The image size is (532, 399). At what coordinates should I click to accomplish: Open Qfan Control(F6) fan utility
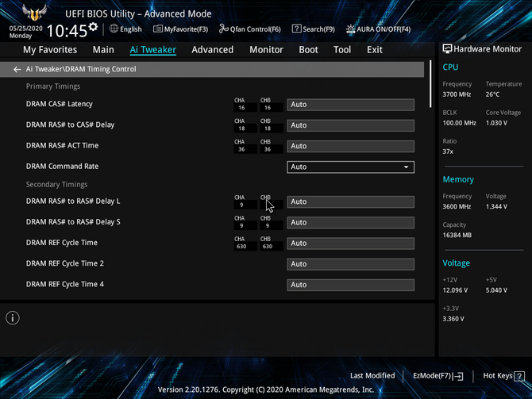(x=249, y=29)
